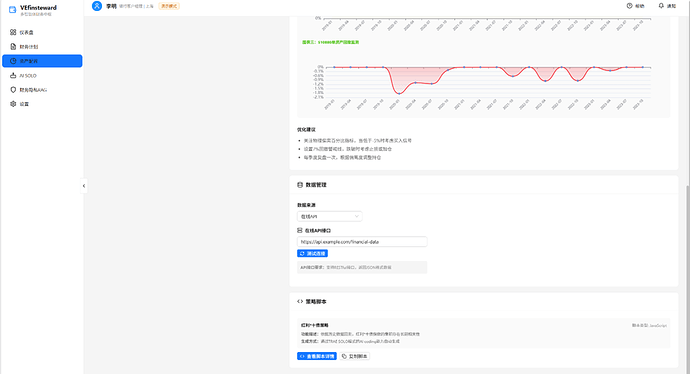Click the orange demo mode badge
Image resolution: width=690 pixels, height=374 pixels.
169,6
